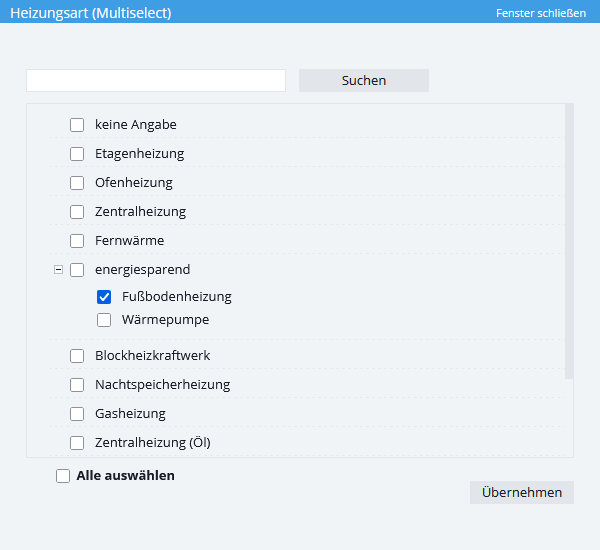The width and height of the screenshot is (600, 550).
Task: Collapse the energiesparend tree node
Action: click(x=58, y=270)
